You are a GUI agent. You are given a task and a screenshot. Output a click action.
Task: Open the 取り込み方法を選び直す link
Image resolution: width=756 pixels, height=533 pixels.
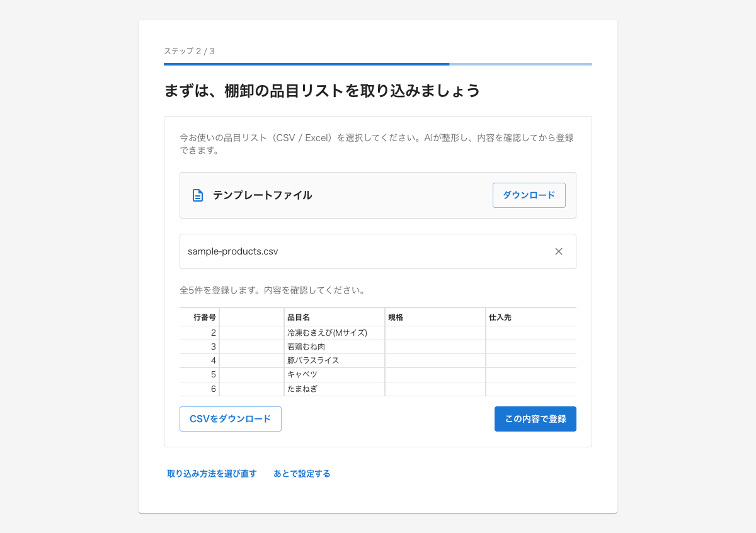pyautogui.click(x=212, y=474)
